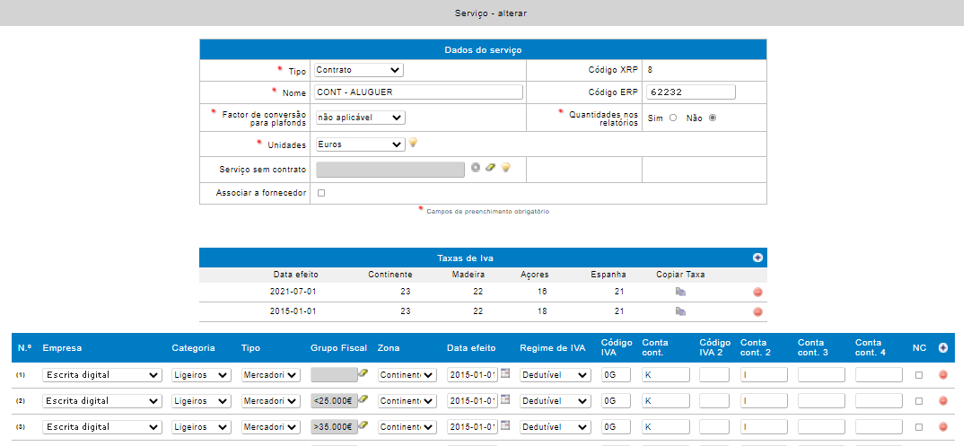This screenshot has width=980, height=446.
Task: Remove row 2 from the accounting table
Action: click(942, 401)
